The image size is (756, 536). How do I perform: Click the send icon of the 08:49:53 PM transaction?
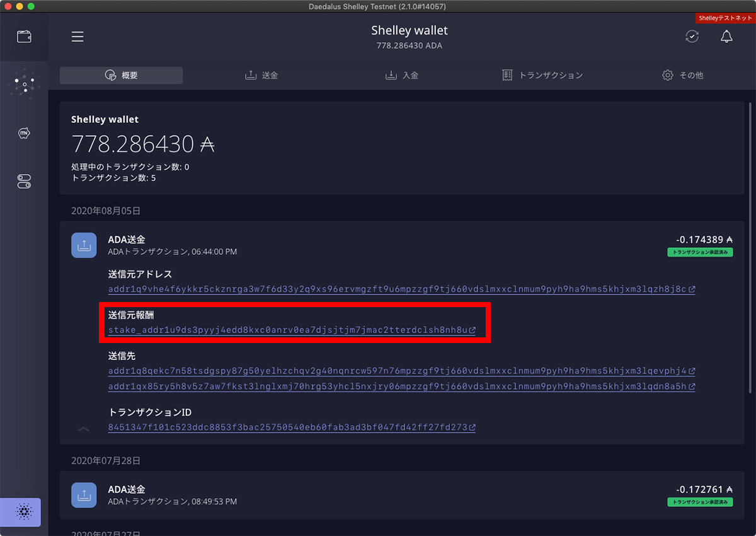point(84,495)
